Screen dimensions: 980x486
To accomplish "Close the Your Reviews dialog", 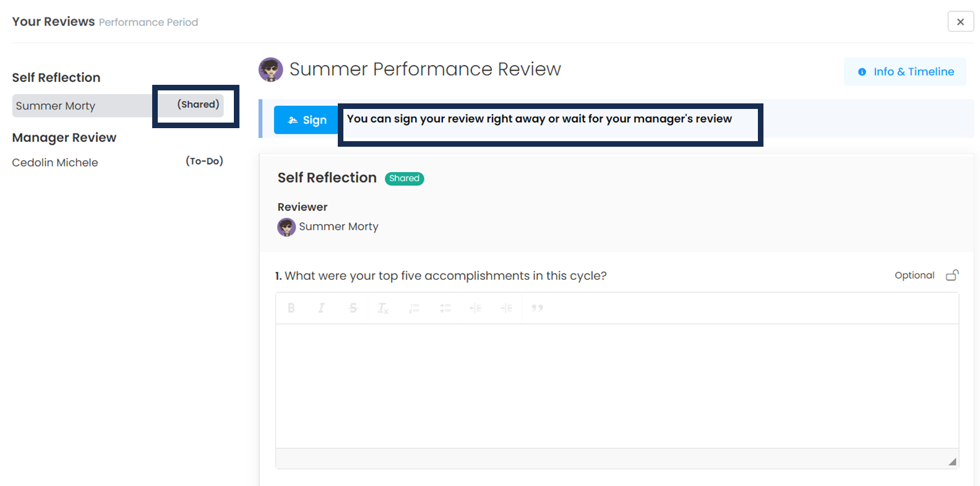I will click(x=960, y=22).
